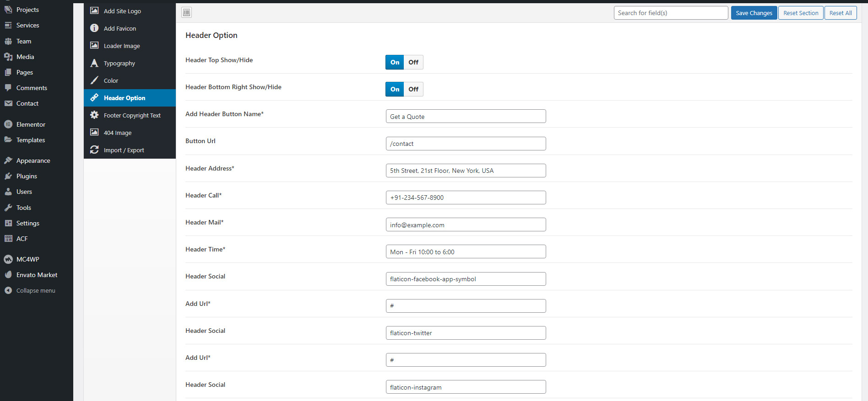Click the Import / Export refresh icon
Viewport: 868px width, 401px height.
click(x=94, y=150)
